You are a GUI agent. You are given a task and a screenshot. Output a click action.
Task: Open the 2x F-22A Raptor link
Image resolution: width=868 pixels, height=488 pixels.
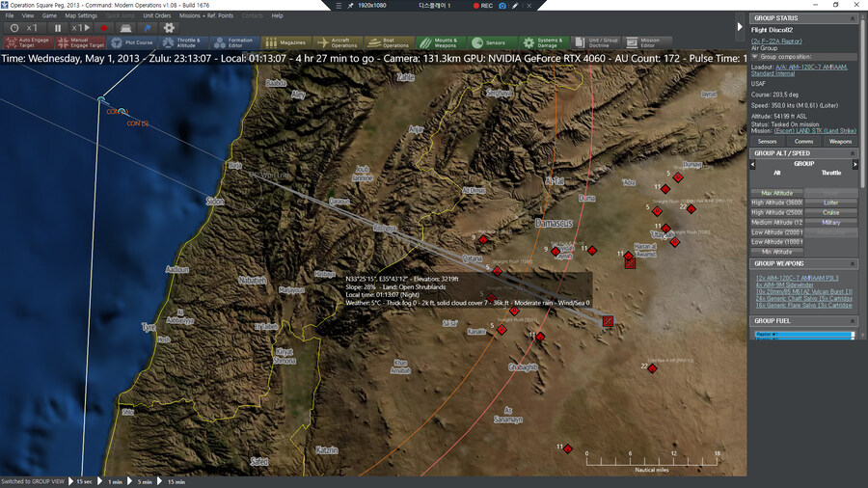pyautogui.click(x=776, y=41)
